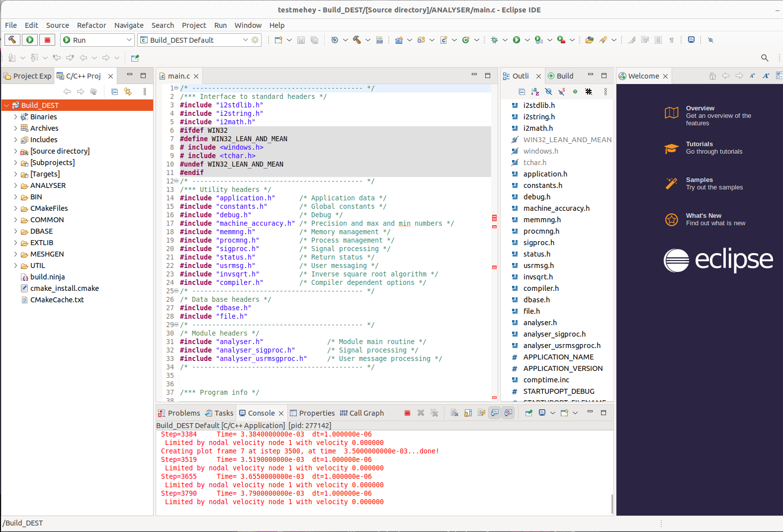The image size is (783, 532).
Task: Close the main.c editor tab
Action: click(x=196, y=76)
